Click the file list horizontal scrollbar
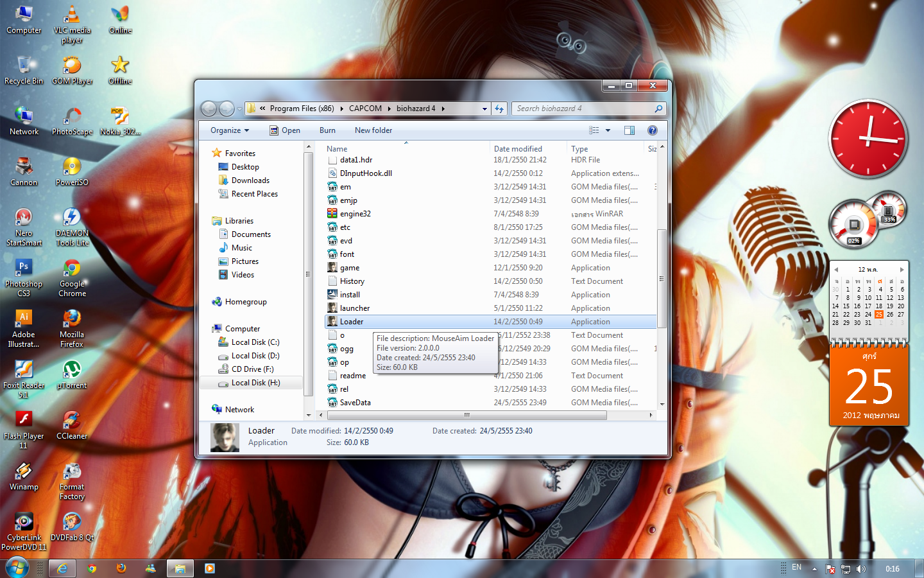Image resolution: width=924 pixels, height=578 pixels. click(466, 416)
